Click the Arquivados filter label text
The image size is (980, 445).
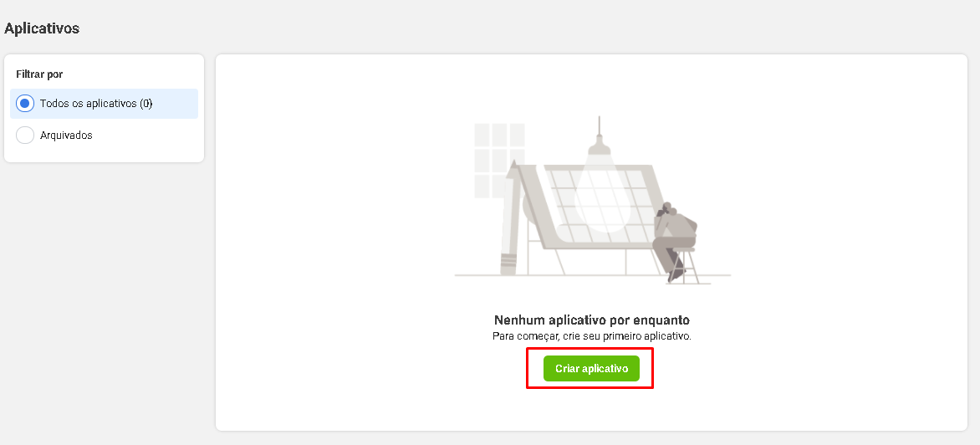tap(66, 135)
